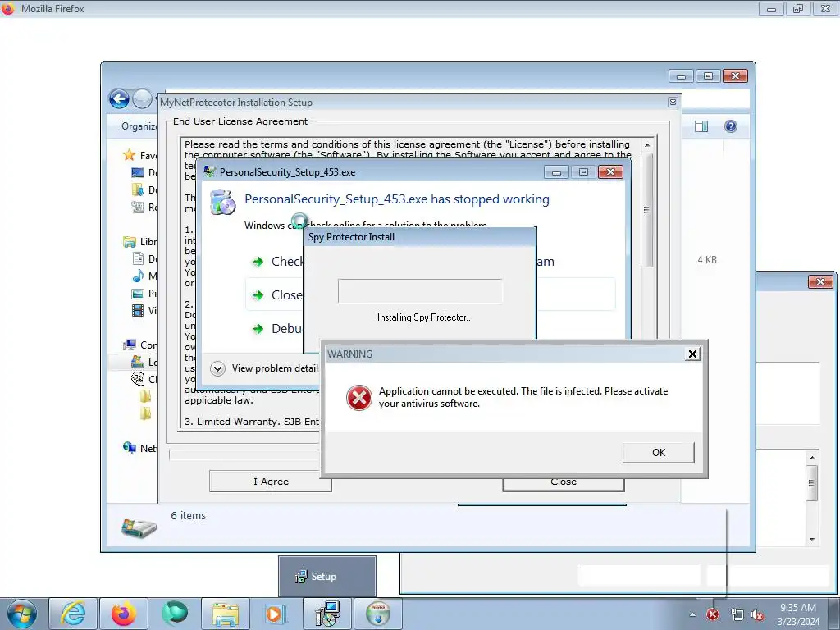Viewport: 840px width, 630px height.
Task: Click the CD drive icon in sidebar
Action: coord(138,379)
